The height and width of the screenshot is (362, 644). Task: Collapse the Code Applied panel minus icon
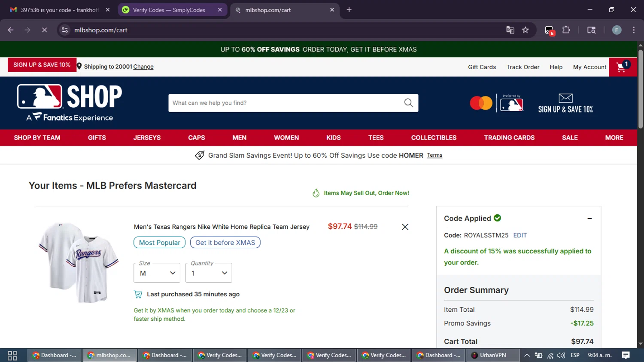coord(589,219)
